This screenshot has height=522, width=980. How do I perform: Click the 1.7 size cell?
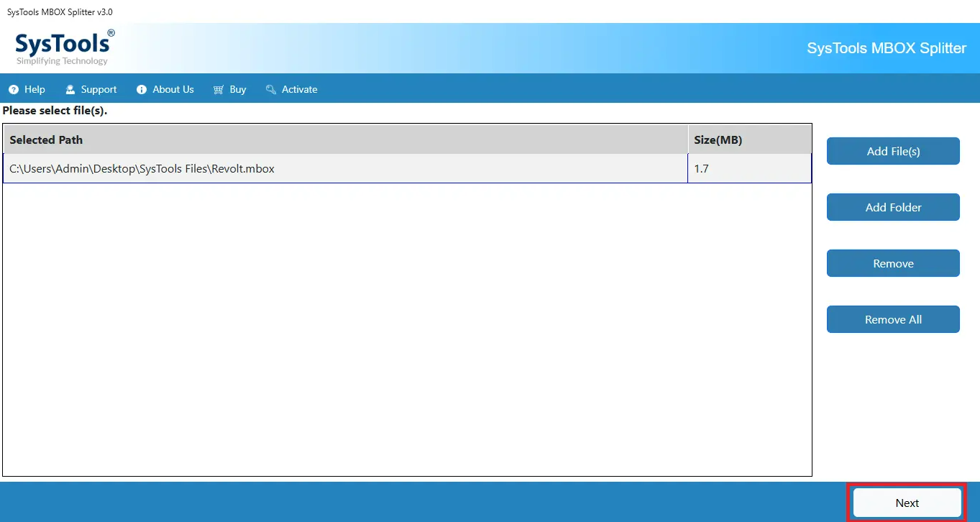click(750, 169)
